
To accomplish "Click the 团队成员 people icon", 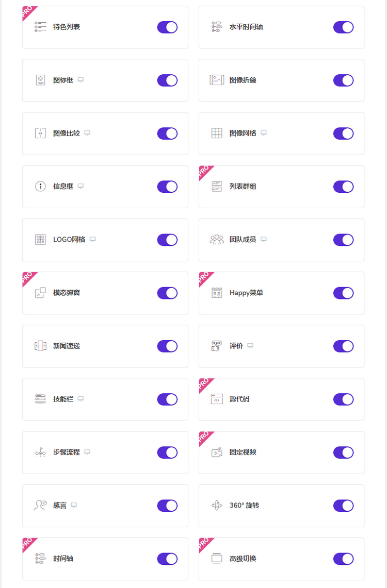I will [217, 240].
